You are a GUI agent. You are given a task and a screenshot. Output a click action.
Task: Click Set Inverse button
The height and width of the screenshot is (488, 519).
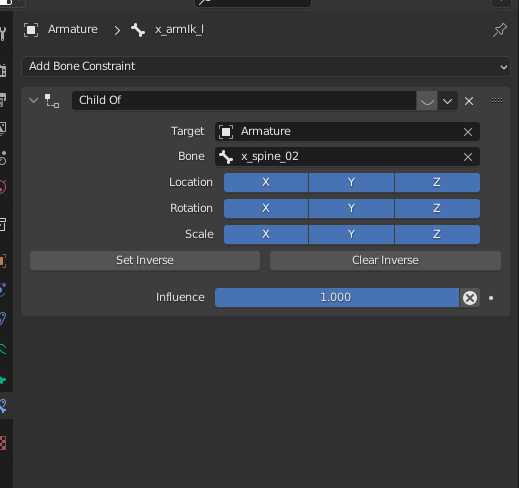[145, 260]
